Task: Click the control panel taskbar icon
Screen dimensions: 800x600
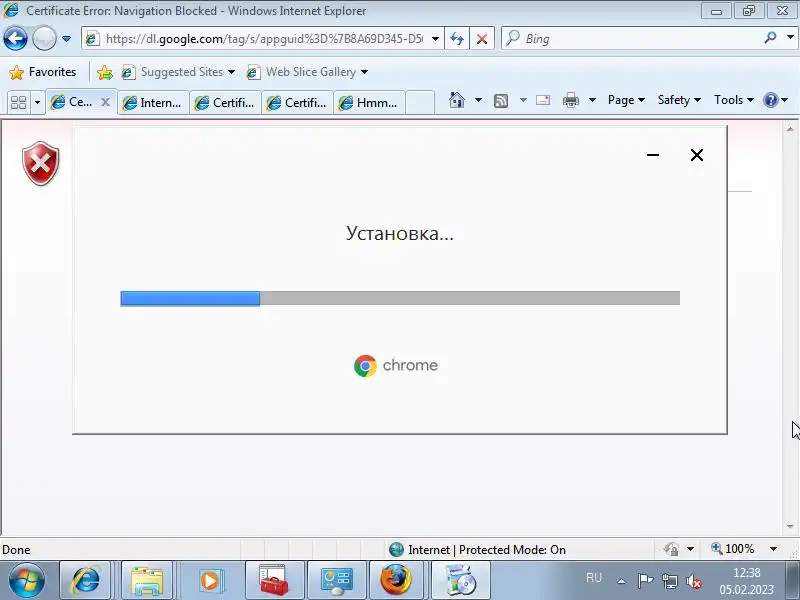Action: point(337,581)
